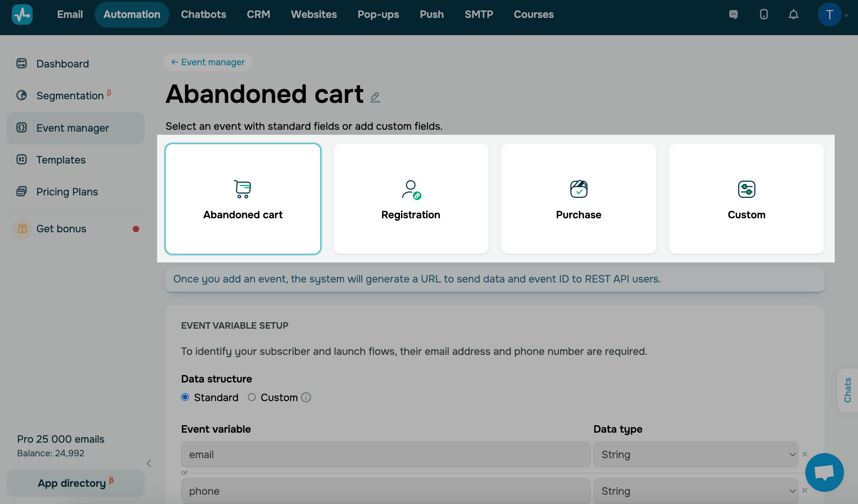This screenshot has width=858, height=504.
Task: Click the pencil edit icon beside Abandoned cart title
Action: (375, 97)
